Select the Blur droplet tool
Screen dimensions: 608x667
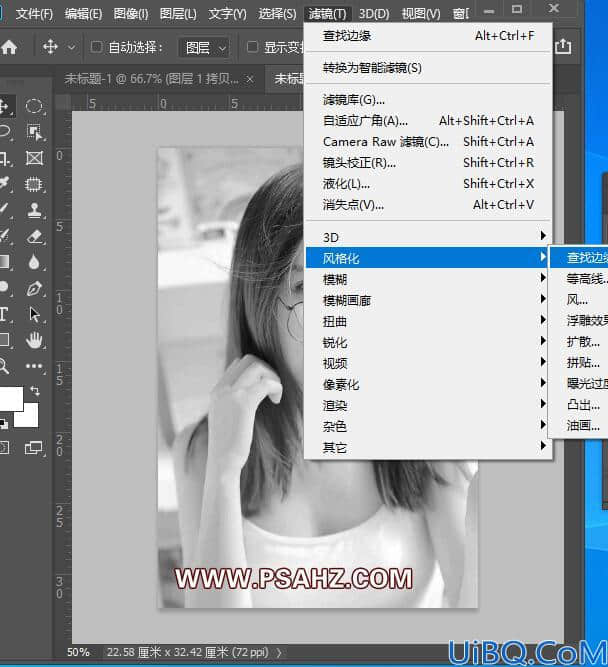point(34,262)
